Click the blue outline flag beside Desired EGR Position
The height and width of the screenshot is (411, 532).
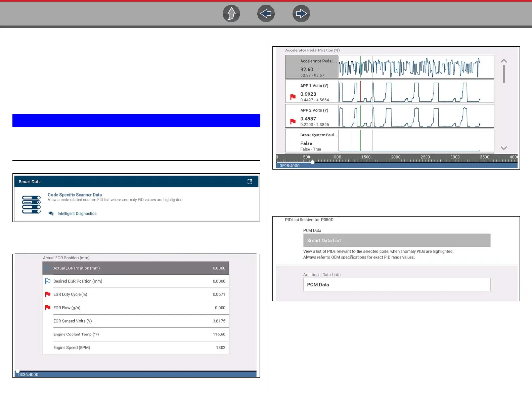(x=48, y=281)
